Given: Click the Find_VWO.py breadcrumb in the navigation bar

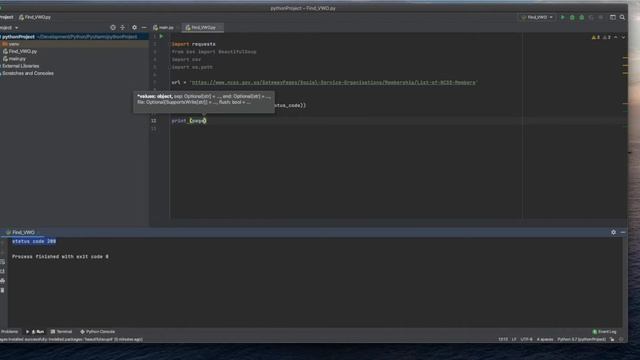Looking at the screenshot, I should point(35,17).
